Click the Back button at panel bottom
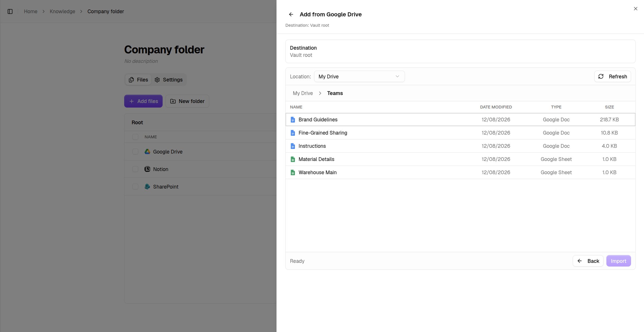Viewport: 644px width, 332px height. (x=588, y=261)
